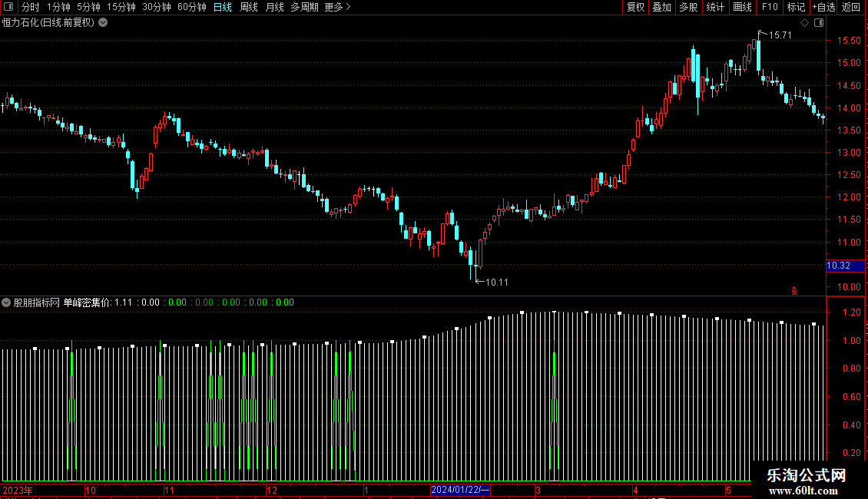The image size is (868, 499).
Task: Open dropdown beside 恒力石化 title
Action: pos(103,23)
